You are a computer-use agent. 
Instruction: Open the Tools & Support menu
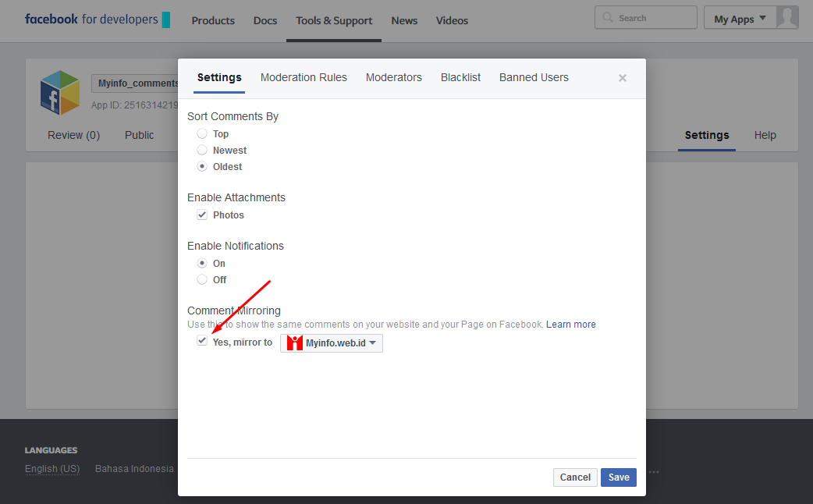334,21
